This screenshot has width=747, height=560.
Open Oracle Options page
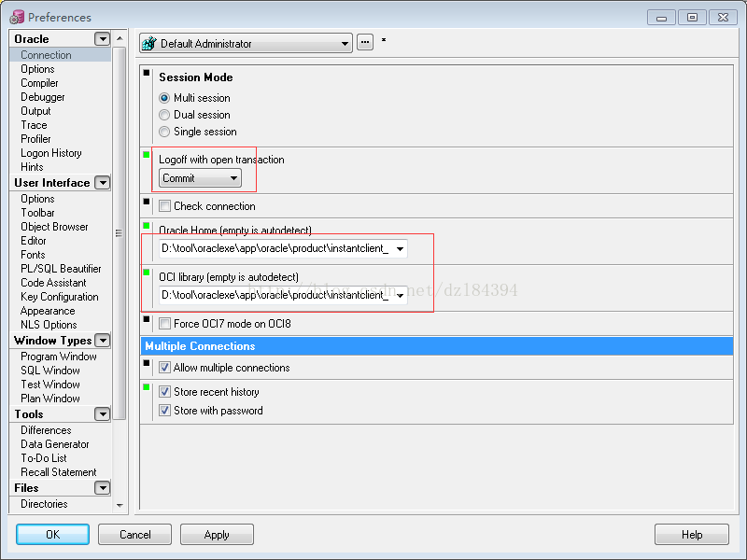pos(37,69)
